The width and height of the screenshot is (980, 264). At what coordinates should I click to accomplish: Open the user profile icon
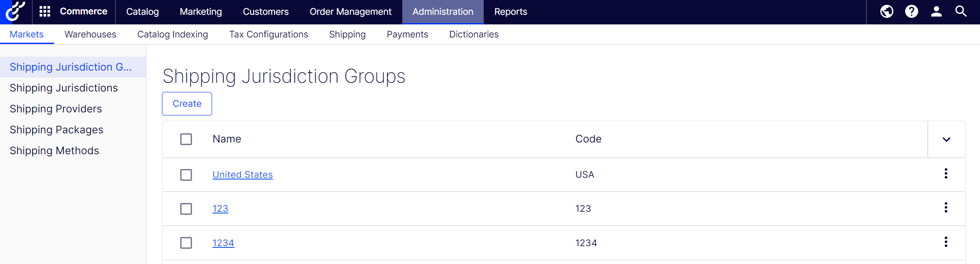tap(936, 11)
